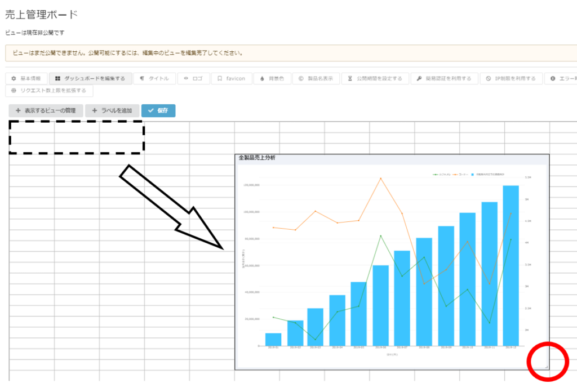
Task: Click 簡易認証を利用する option
Action: [444, 79]
